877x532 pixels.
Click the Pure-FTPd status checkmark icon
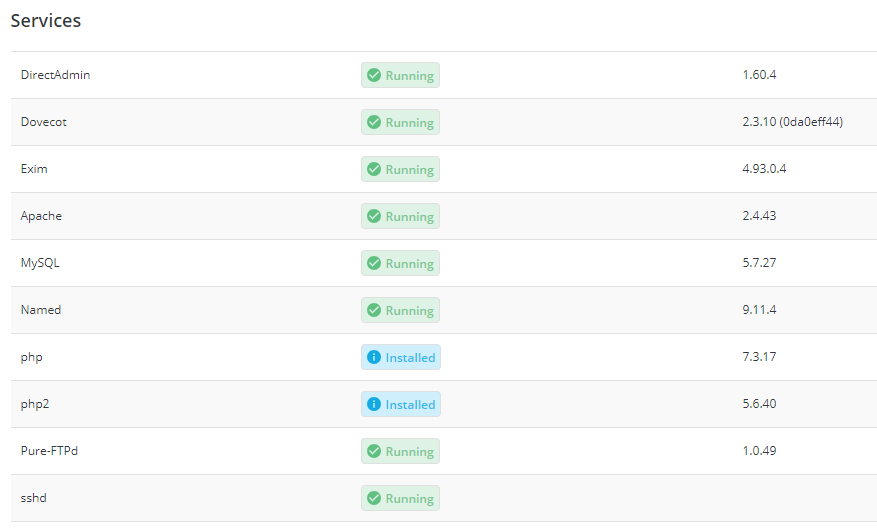click(374, 451)
